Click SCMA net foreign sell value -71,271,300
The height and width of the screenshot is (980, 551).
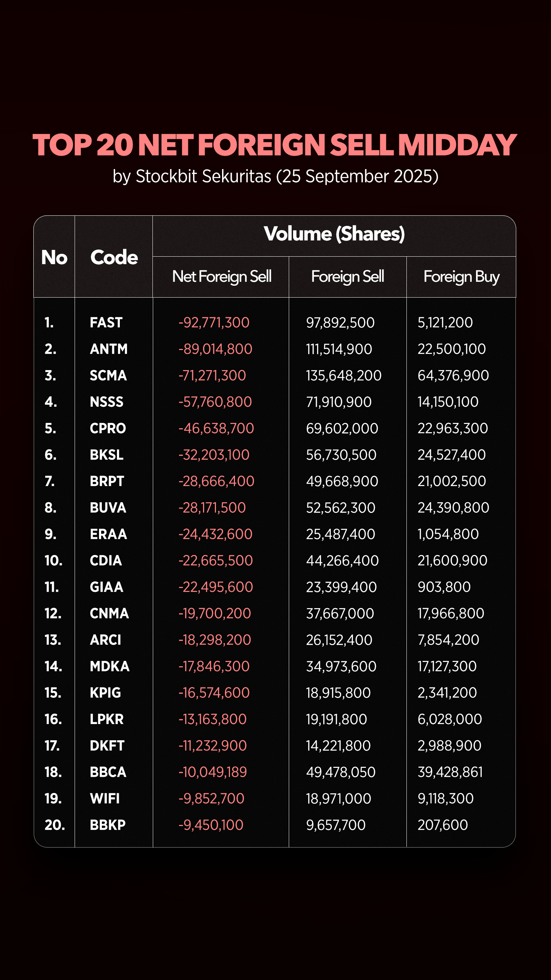coord(212,375)
